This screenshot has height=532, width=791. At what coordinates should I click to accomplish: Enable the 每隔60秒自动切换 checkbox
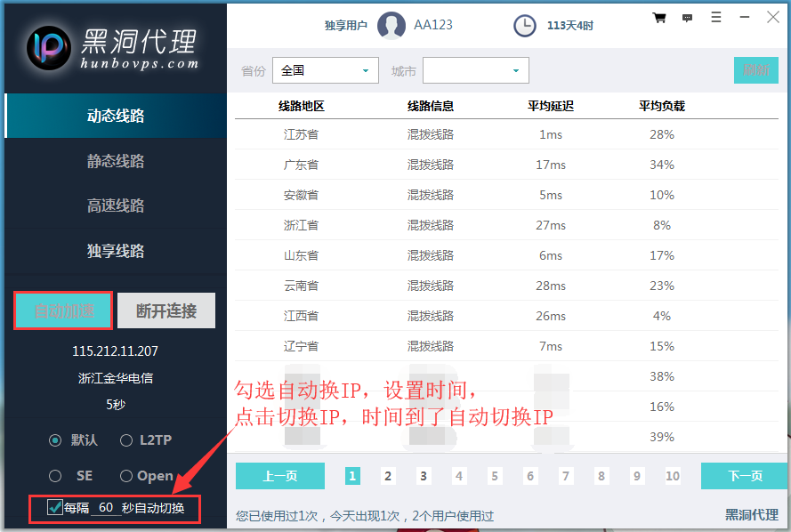pos(55,508)
